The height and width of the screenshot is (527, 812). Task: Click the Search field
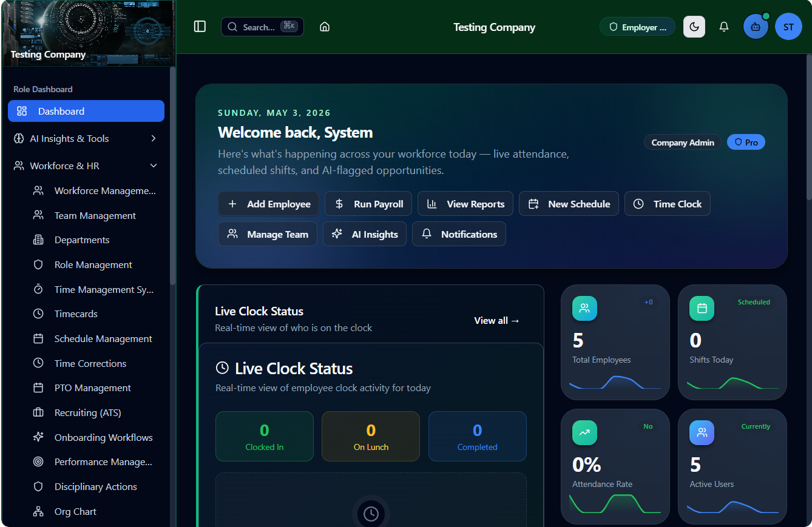click(262, 27)
